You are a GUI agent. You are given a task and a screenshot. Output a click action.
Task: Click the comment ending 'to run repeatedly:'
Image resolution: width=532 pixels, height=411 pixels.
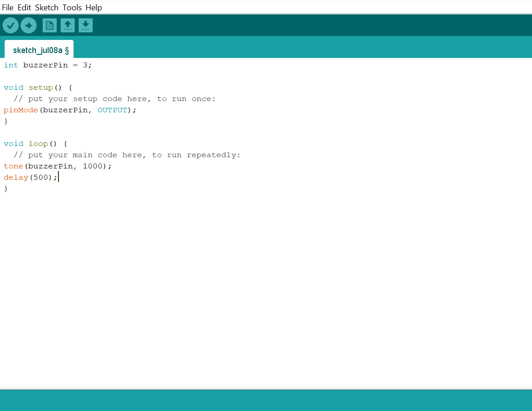(x=127, y=155)
